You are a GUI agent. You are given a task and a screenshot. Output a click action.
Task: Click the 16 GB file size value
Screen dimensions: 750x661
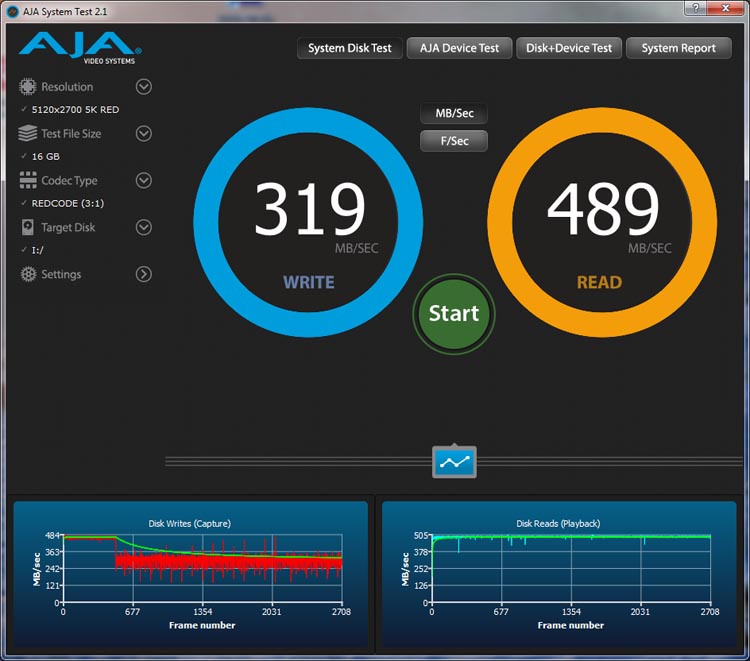[x=45, y=156]
